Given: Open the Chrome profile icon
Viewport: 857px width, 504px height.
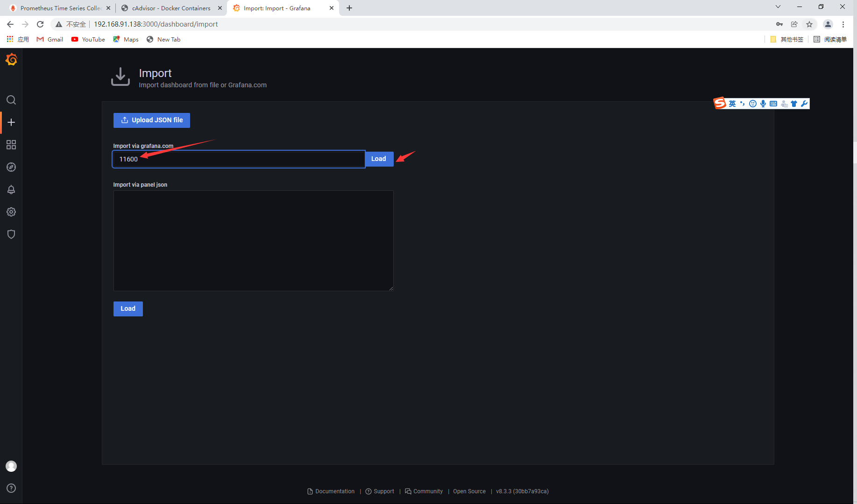Looking at the screenshot, I should tap(828, 24).
